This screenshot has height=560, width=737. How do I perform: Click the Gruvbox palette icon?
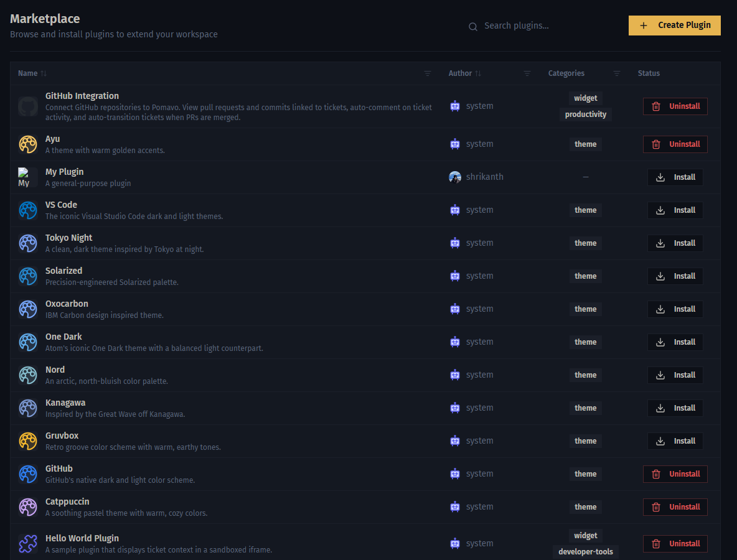tap(28, 441)
